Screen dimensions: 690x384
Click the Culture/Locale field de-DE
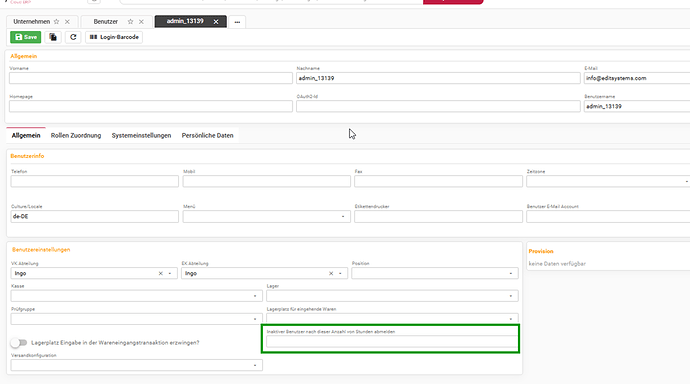pos(95,216)
